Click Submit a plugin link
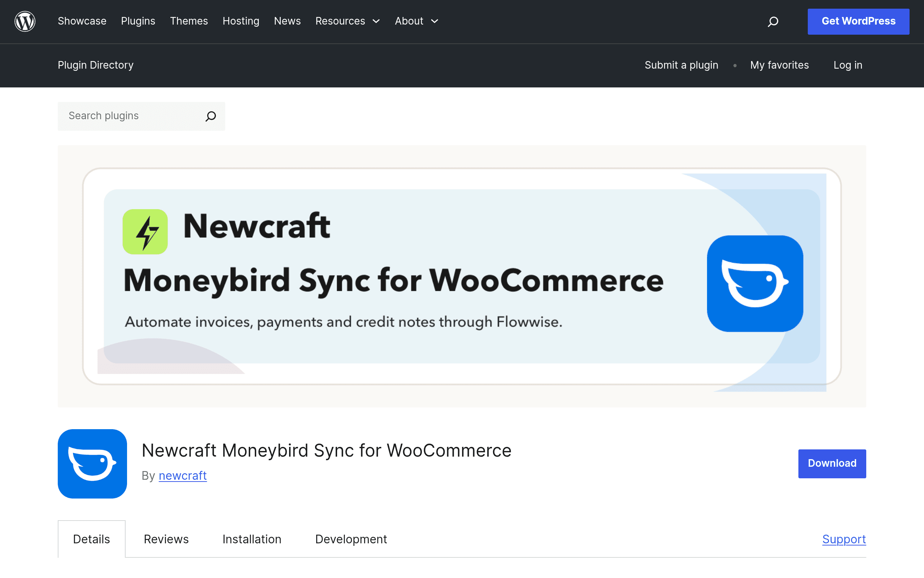 (681, 65)
